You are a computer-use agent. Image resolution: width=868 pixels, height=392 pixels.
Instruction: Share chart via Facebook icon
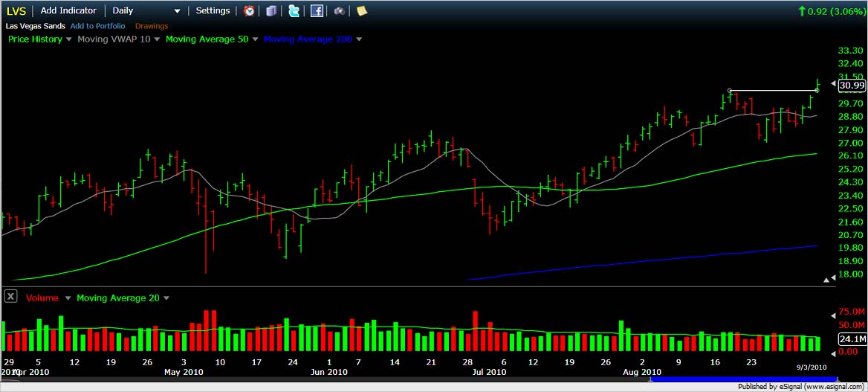[317, 10]
